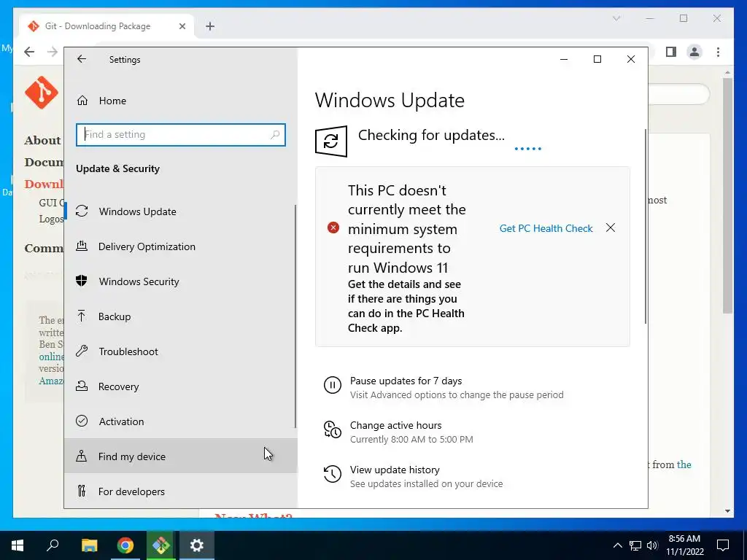Click the pause circle icon
This screenshot has height=560, width=747.
pyautogui.click(x=333, y=385)
